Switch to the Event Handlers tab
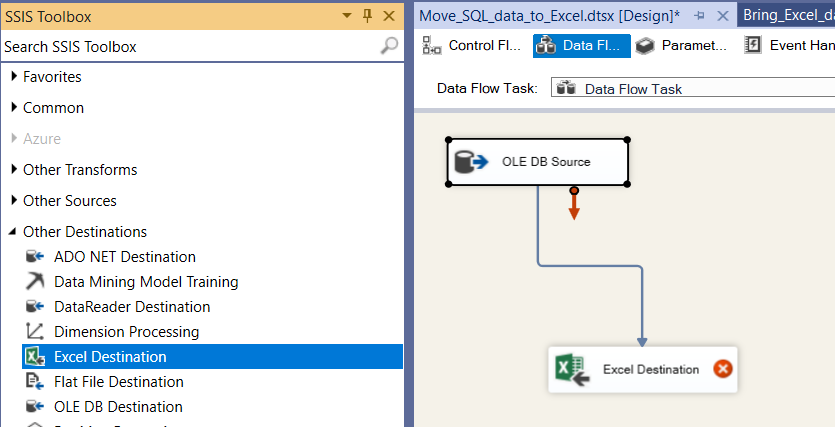The image size is (835, 428). [x=790, y=45]
